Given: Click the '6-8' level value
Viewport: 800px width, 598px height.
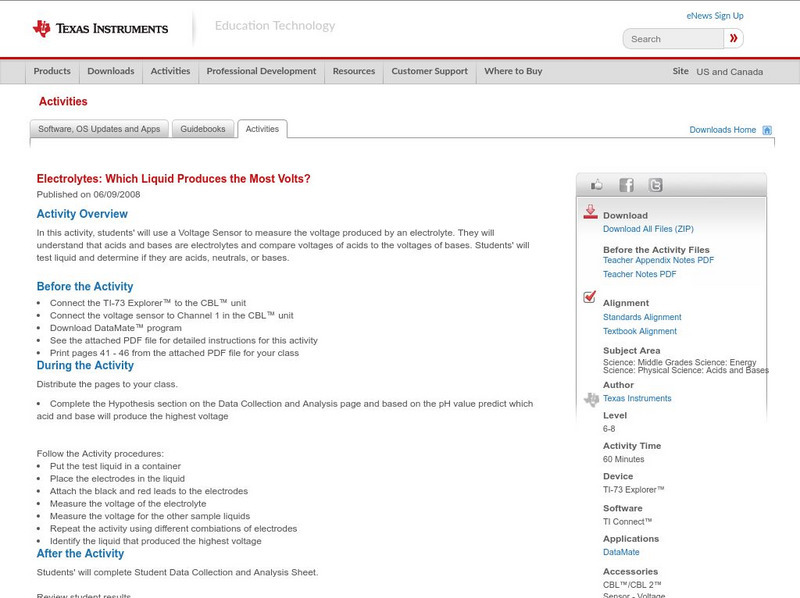Looking at the screenshot, I should pos(609,429).
